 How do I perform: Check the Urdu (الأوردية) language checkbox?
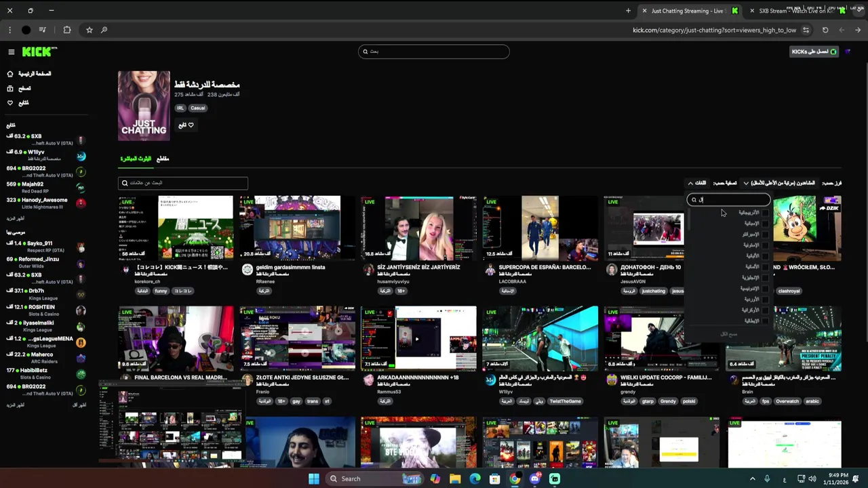click(765, 300)
